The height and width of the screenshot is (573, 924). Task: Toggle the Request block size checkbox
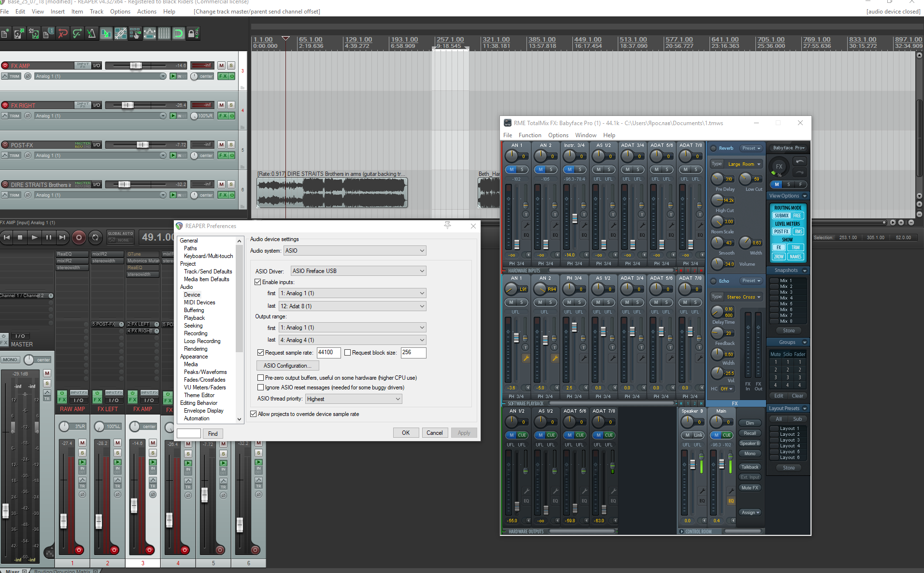click(x=348, y=353)
